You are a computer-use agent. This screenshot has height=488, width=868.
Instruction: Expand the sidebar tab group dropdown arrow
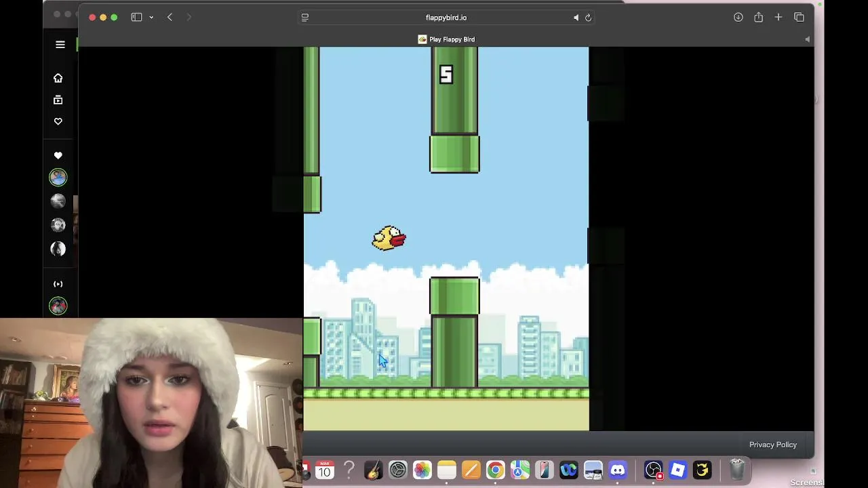coord(151,18)
